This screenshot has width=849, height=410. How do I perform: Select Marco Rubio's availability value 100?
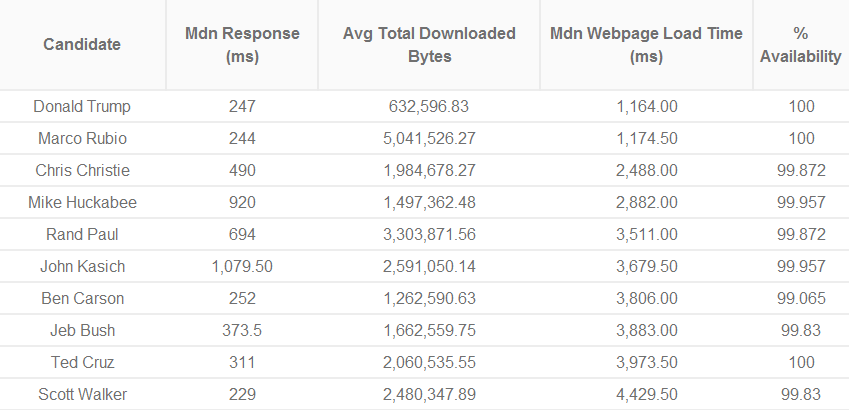click(x=801, y=138)
